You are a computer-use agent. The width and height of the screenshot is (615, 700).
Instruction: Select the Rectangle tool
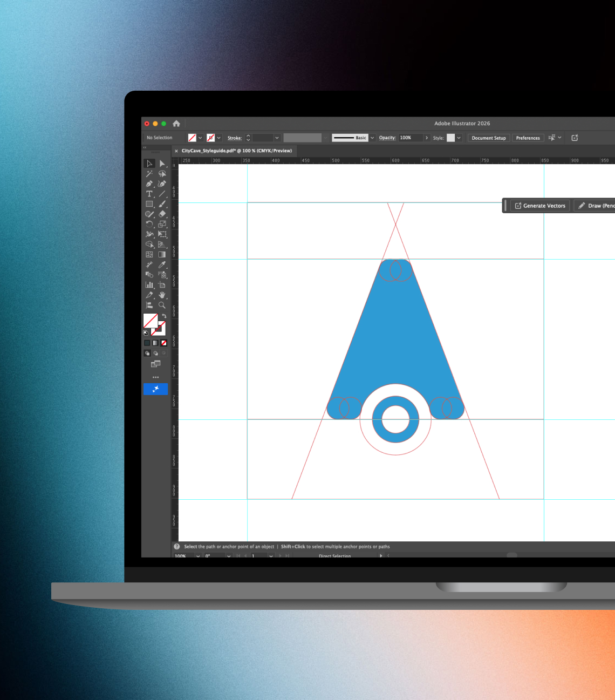tap(149, 204)
